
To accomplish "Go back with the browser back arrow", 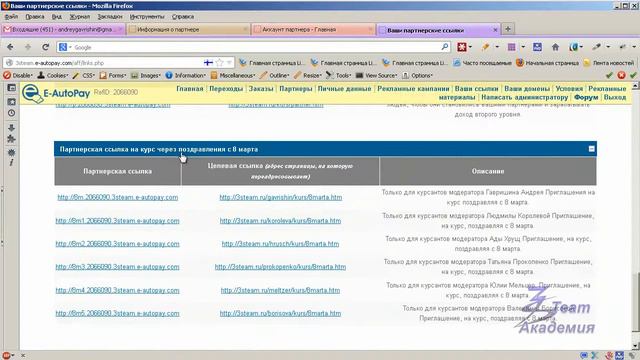I will [x=10, y=47].
